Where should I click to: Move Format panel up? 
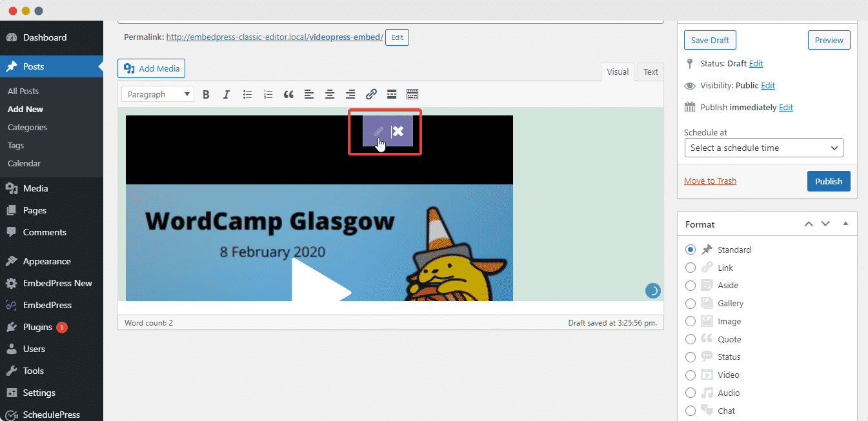point(809,224)
